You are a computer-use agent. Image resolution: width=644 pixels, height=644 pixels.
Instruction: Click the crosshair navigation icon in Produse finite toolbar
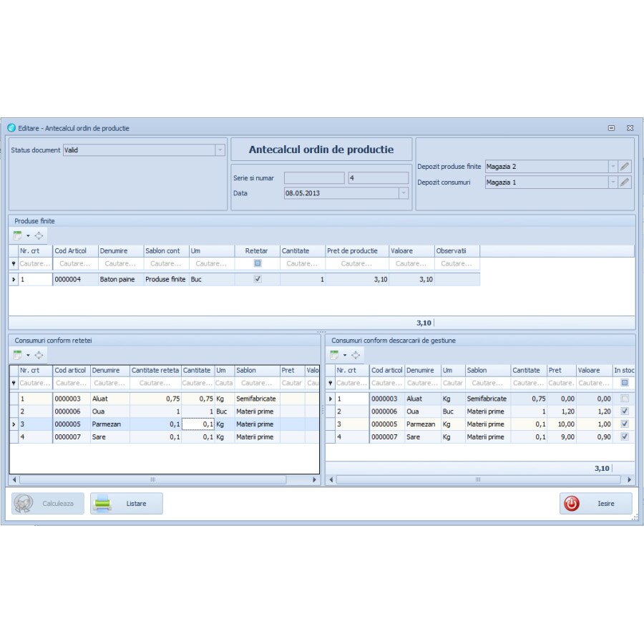(39, 235)
